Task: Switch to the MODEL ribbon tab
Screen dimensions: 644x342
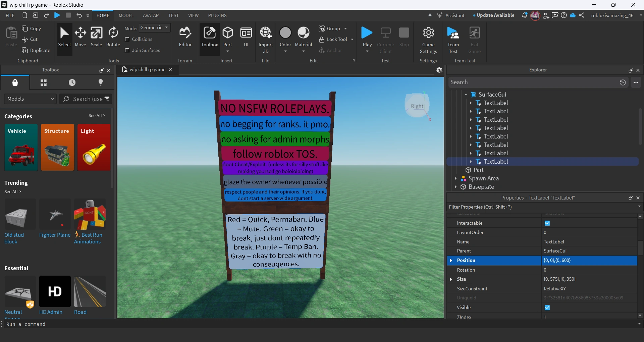Action: pos(126,15)
